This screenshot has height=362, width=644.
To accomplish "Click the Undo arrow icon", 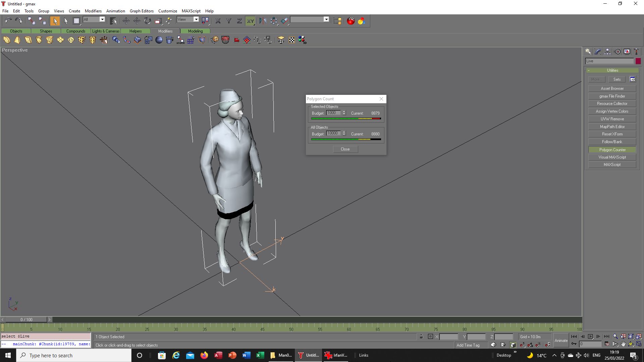I will click(x=8, y=21).
